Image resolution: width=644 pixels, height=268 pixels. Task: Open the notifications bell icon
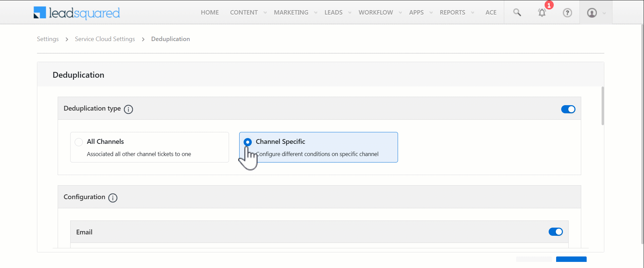542,13
